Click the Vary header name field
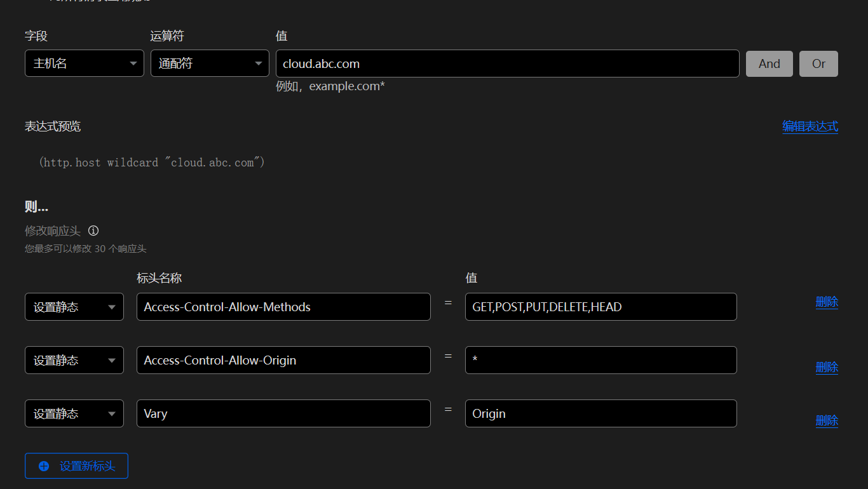This screenshot has width=868, height=489. 283,413
